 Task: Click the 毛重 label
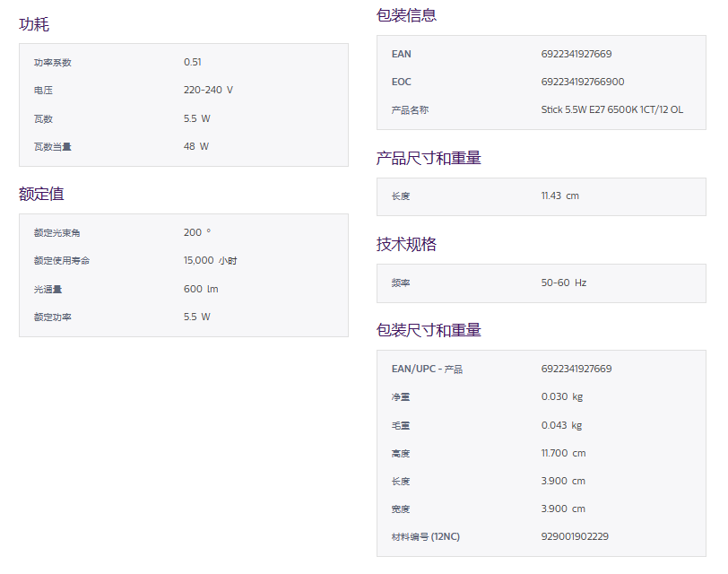pos(401,425)
